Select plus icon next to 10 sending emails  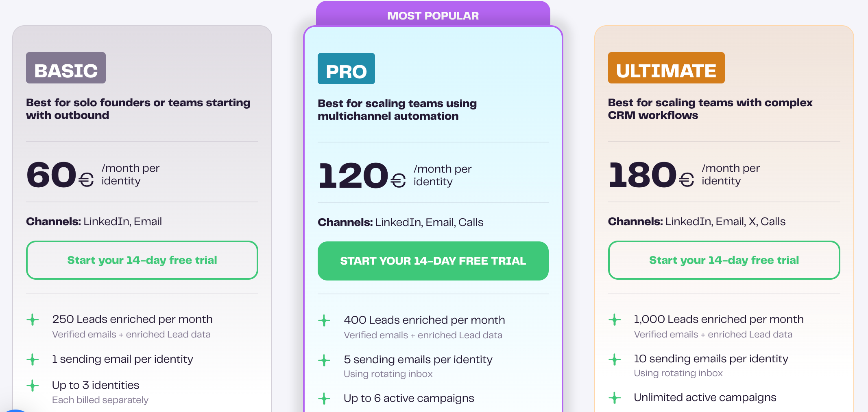(615, 359)
